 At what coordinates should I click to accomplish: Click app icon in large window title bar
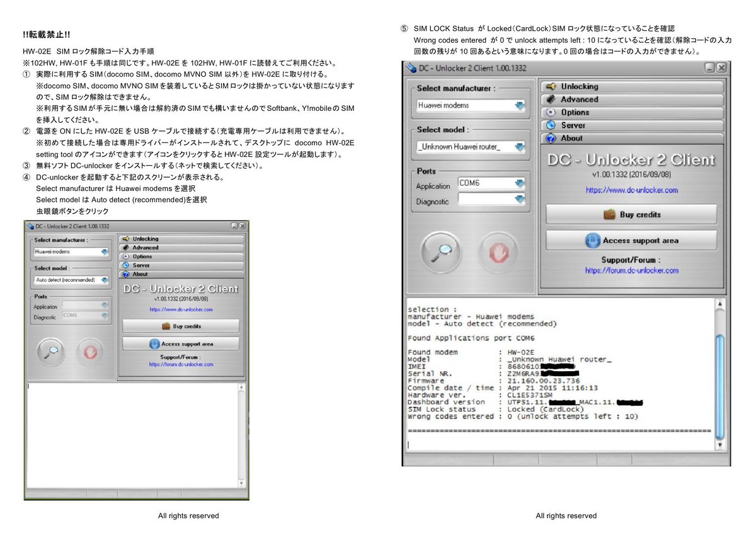pyautogui.click(x=411, y=67)
